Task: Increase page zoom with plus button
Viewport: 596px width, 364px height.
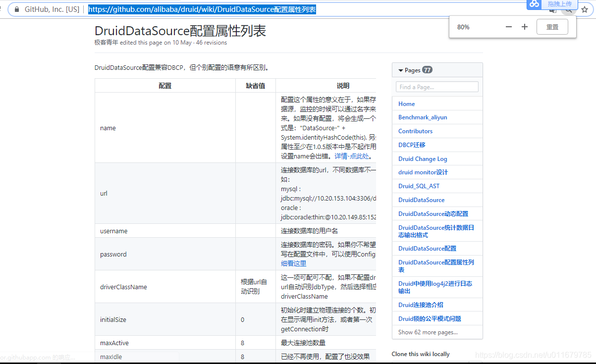Action: point(525,27)
